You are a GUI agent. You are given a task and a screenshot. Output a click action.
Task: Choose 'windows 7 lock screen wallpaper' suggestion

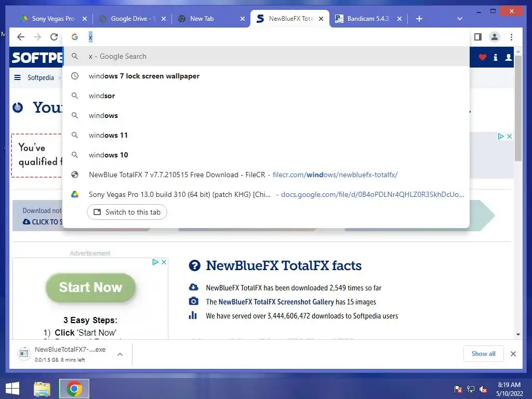pos(266,76)
